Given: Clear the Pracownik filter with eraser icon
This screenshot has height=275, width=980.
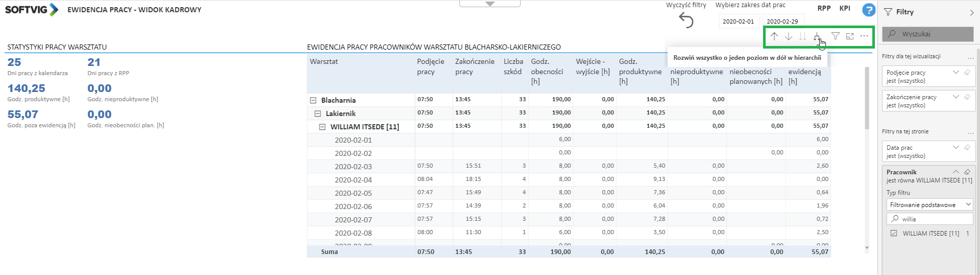Looking at the screenshot, I should click(x=967, y=172).
